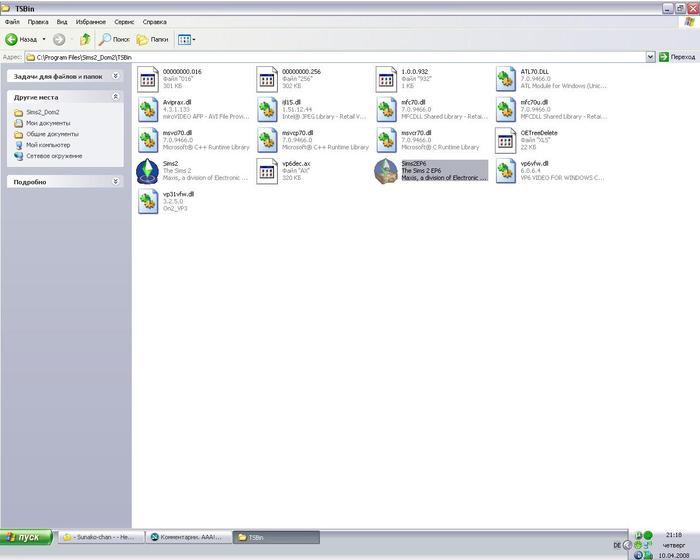The height and width of the screenshot is (560, 700).
Task: Click the Sims2EP6 file name text
Action: (x=413, y=163)
